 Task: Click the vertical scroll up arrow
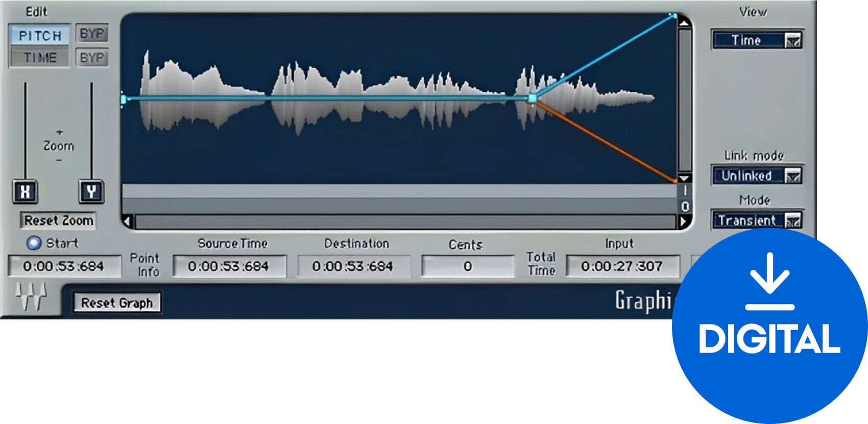[x=684, y=23]
